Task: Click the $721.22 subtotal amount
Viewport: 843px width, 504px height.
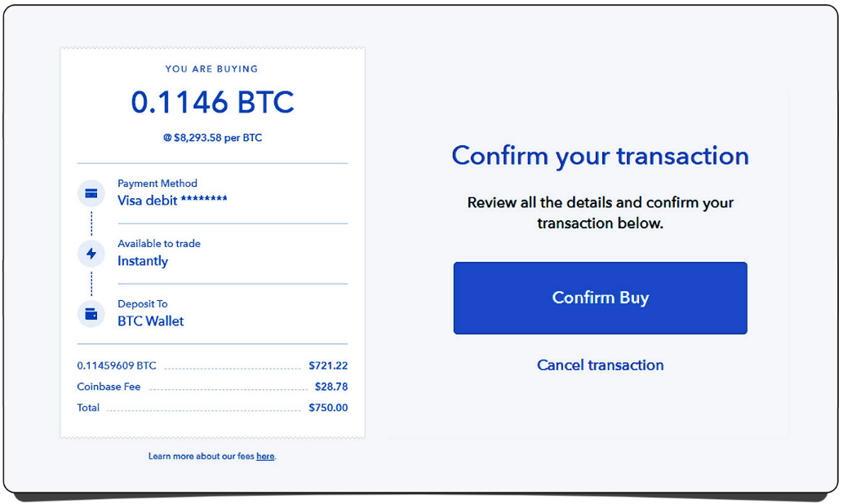Action: (x=328, y=365)
